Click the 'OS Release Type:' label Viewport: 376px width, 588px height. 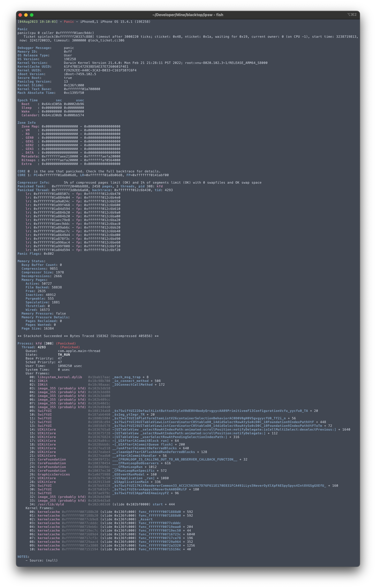(33, 55)
